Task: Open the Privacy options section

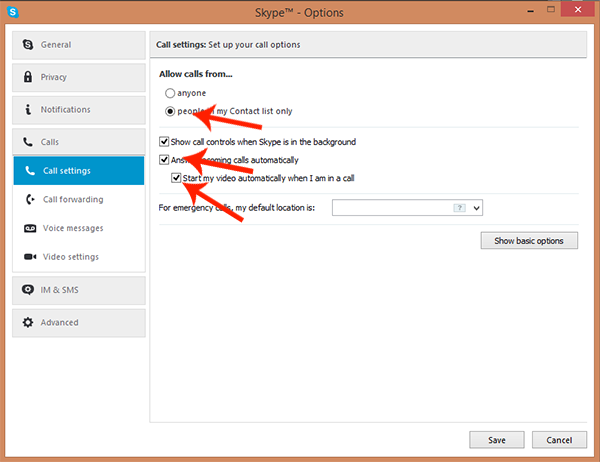Action: pyautogui.click(x=79, y=78)
